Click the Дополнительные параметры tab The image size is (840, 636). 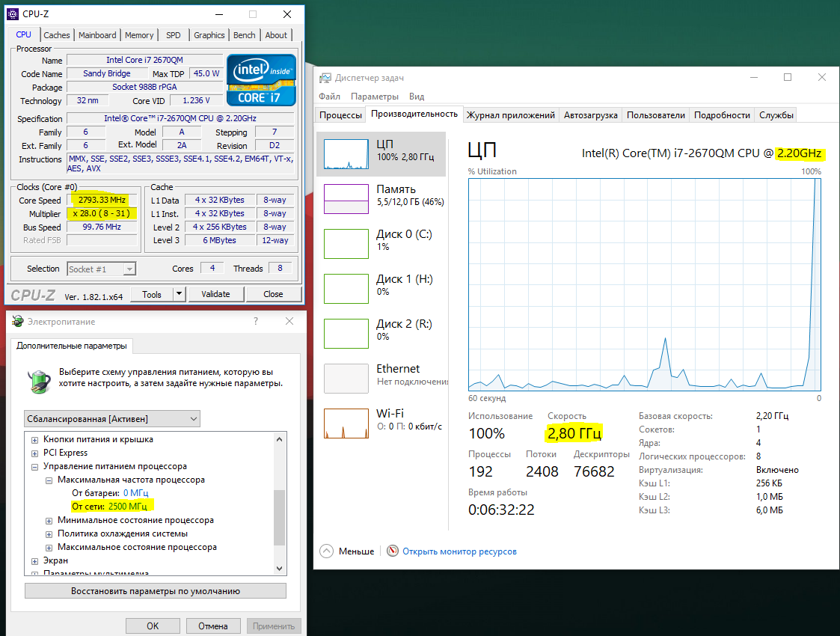pos(72,346)
